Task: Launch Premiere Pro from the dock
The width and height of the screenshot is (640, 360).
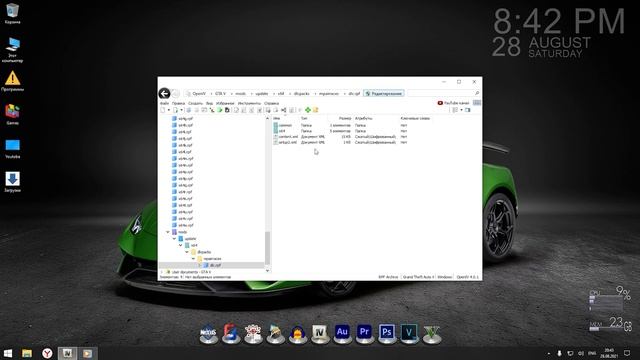Action: click(x=364, y=333)
